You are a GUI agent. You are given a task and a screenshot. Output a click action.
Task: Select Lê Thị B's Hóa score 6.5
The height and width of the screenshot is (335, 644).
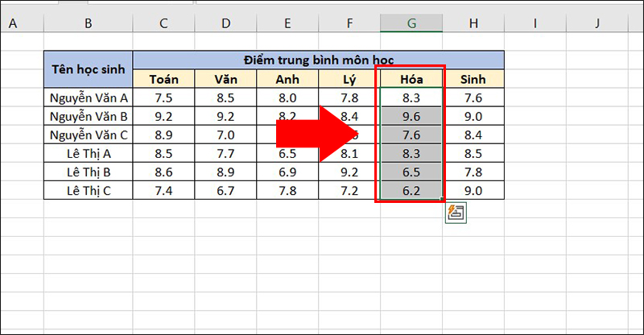click(x=411, y=172)
